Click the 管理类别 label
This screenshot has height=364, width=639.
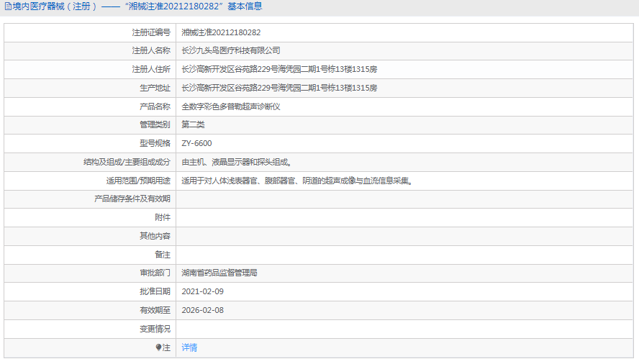pos(155,124)
